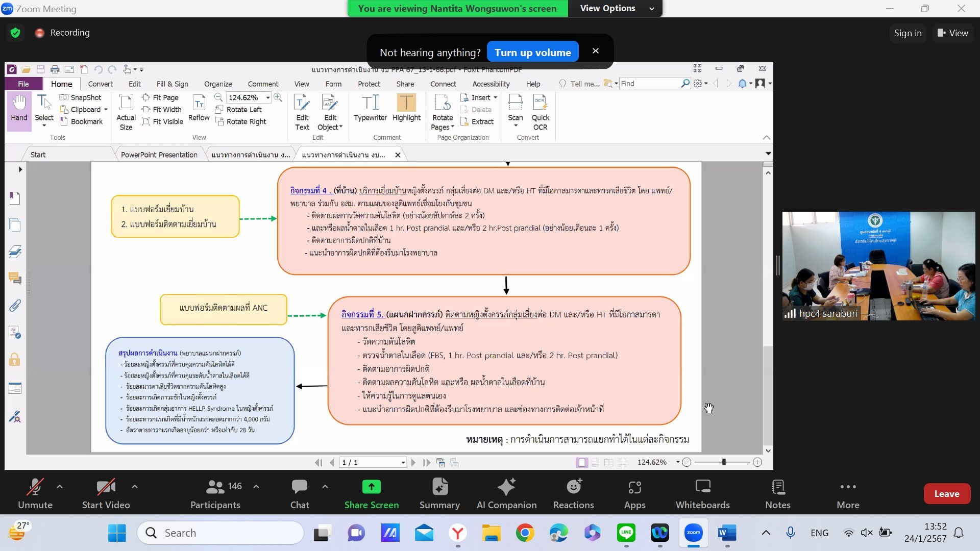Click Turn up volume button
This screenshot has height=551, width=980.
[x=532, y=52]
